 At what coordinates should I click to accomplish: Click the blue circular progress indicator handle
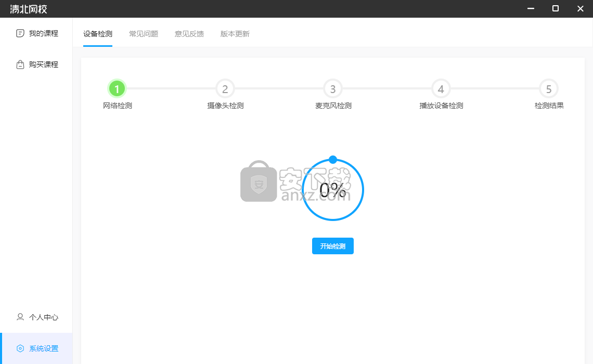333,160
